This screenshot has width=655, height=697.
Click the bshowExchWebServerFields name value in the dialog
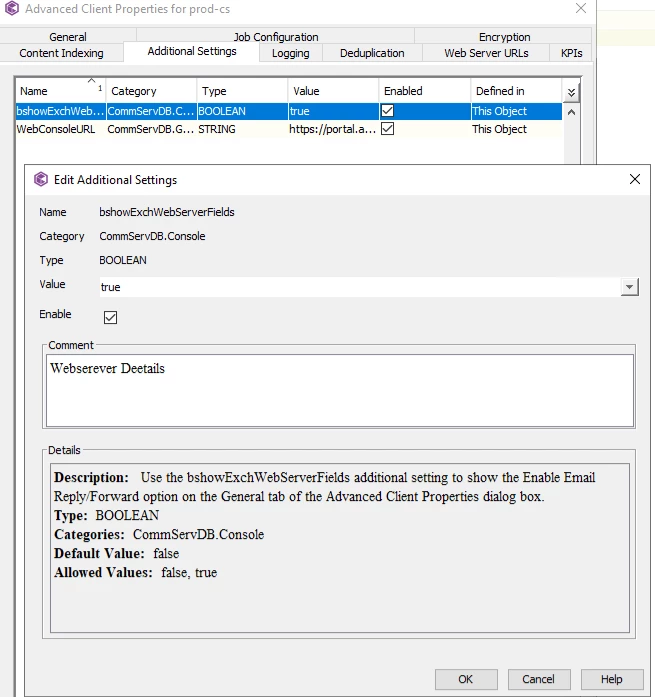(167, 212)
